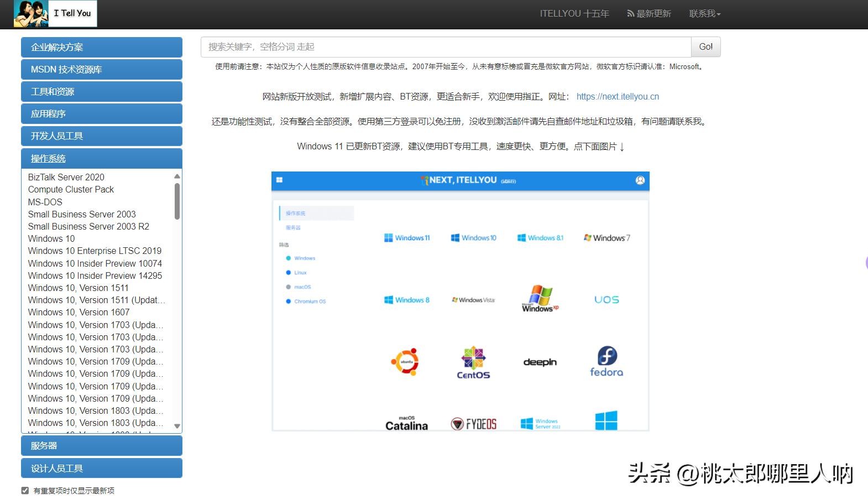Click the Fedora logo icon
Screen dimensions: 868x499
(606, 362)
